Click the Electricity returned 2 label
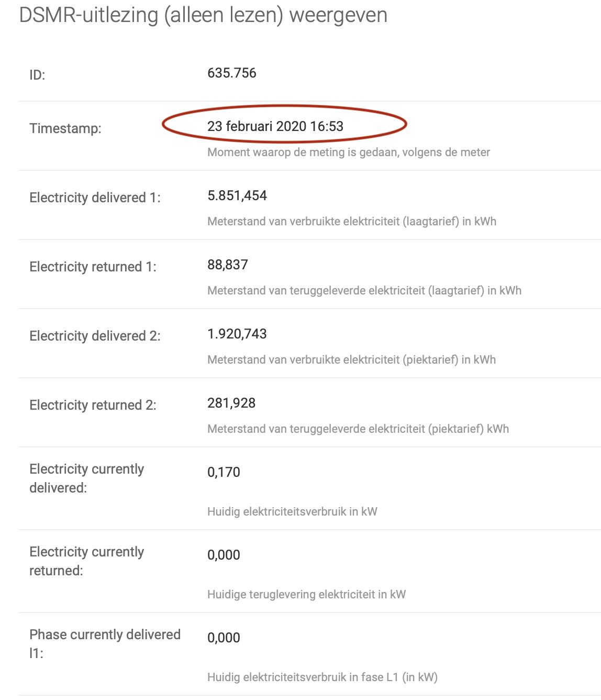 pyautogui.click(x=93, y=405)
